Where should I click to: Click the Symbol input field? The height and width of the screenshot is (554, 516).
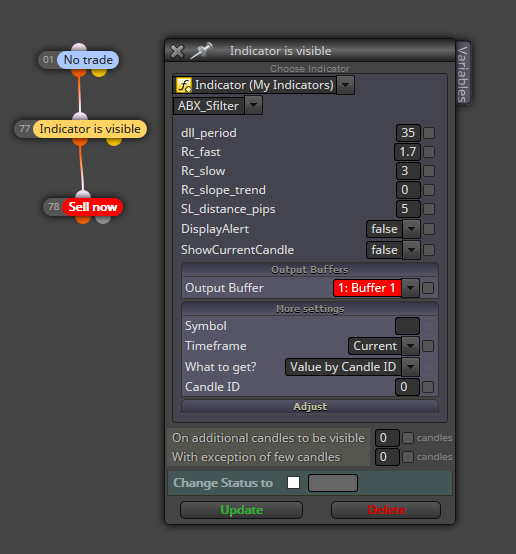tap(407, 326)
